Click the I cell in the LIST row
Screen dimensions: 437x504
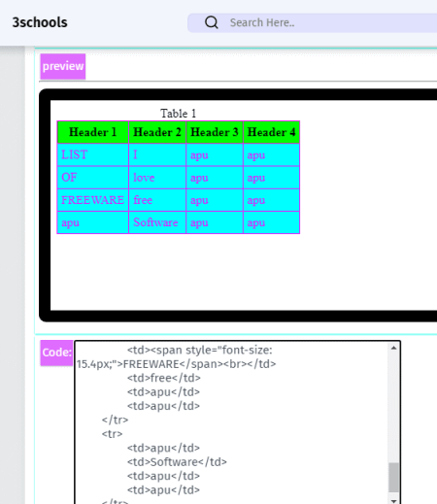pos(157,154)
